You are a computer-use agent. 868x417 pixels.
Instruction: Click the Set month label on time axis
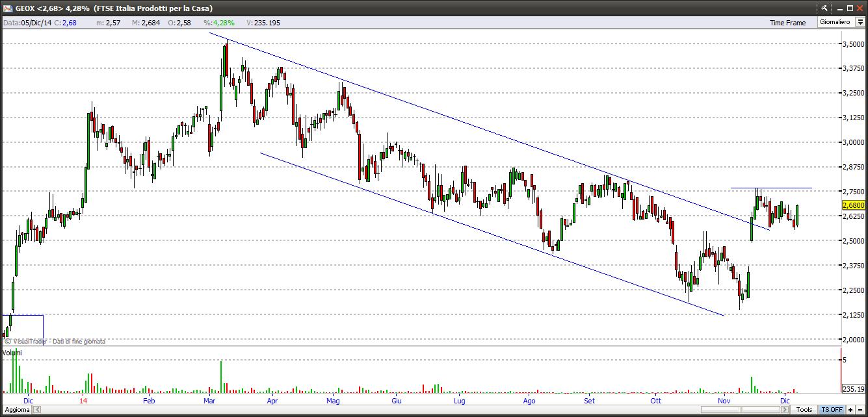point(588,401)
